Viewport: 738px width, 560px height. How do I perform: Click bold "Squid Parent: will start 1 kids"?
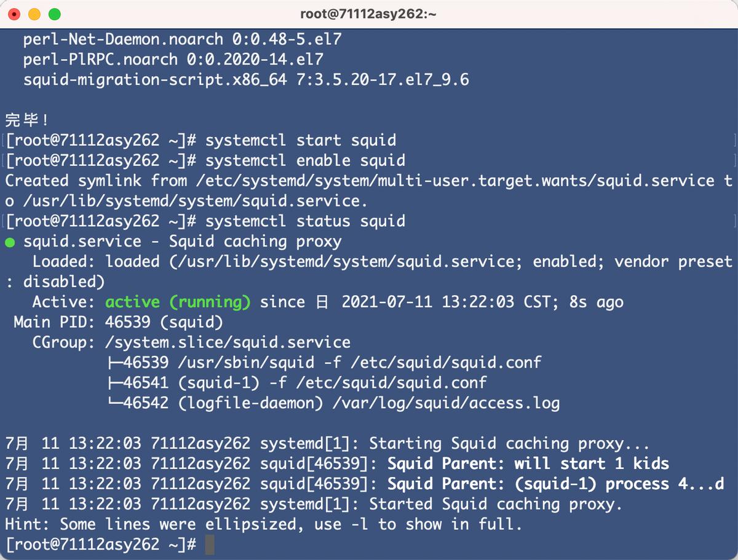[528, 463]
